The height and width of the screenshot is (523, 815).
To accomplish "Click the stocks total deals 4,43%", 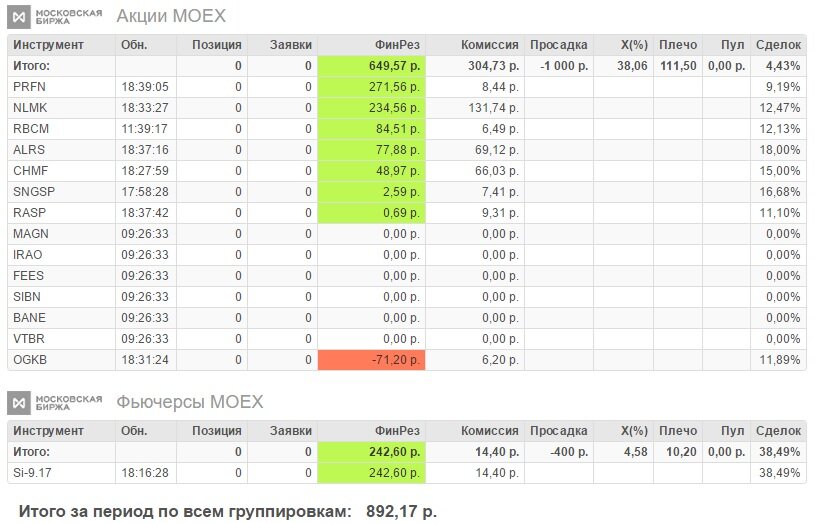I will point(783,66).
